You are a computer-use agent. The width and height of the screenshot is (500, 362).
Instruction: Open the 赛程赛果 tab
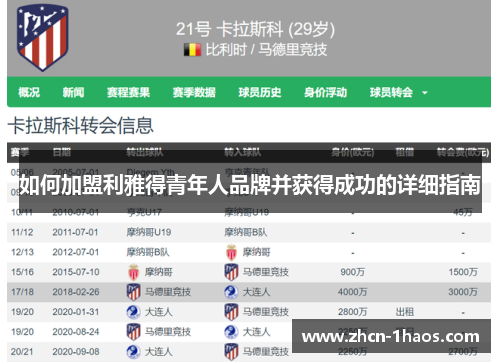click(x=128, y=92)
